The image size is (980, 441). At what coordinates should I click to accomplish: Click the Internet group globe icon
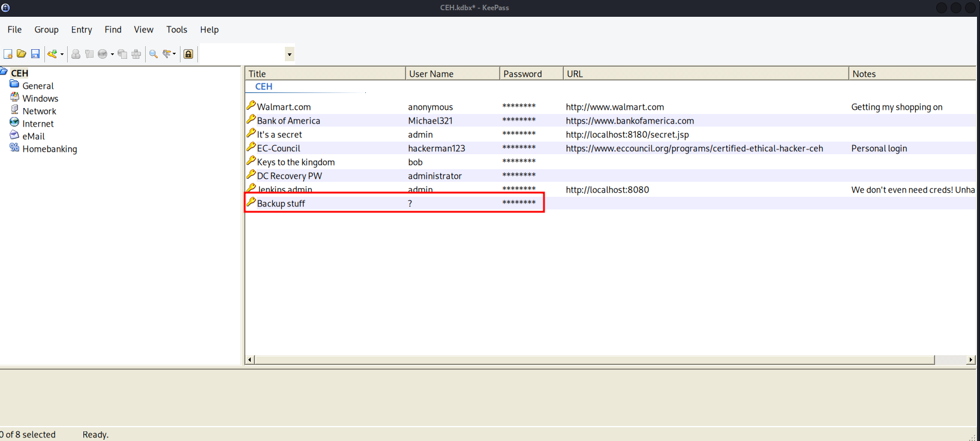tap(14, 122)
